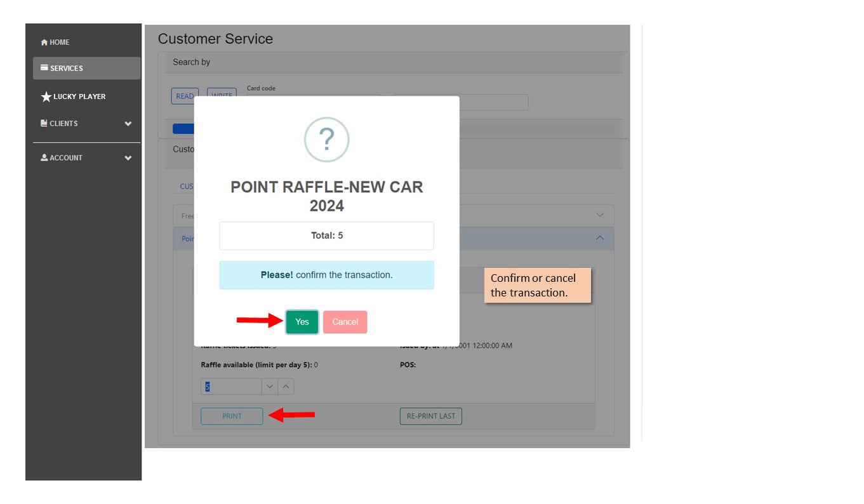
Task: Click the home icon in sidebar
Action: pos(44,43)
